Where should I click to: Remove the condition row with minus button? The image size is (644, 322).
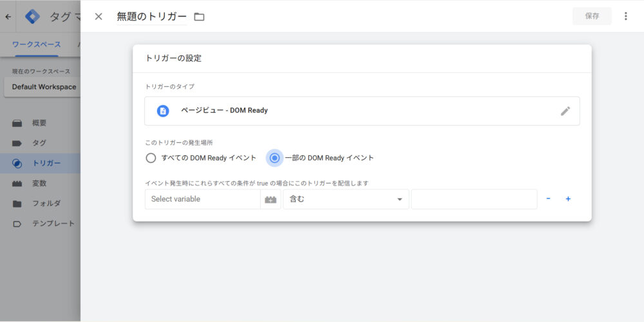pos(548,199)
